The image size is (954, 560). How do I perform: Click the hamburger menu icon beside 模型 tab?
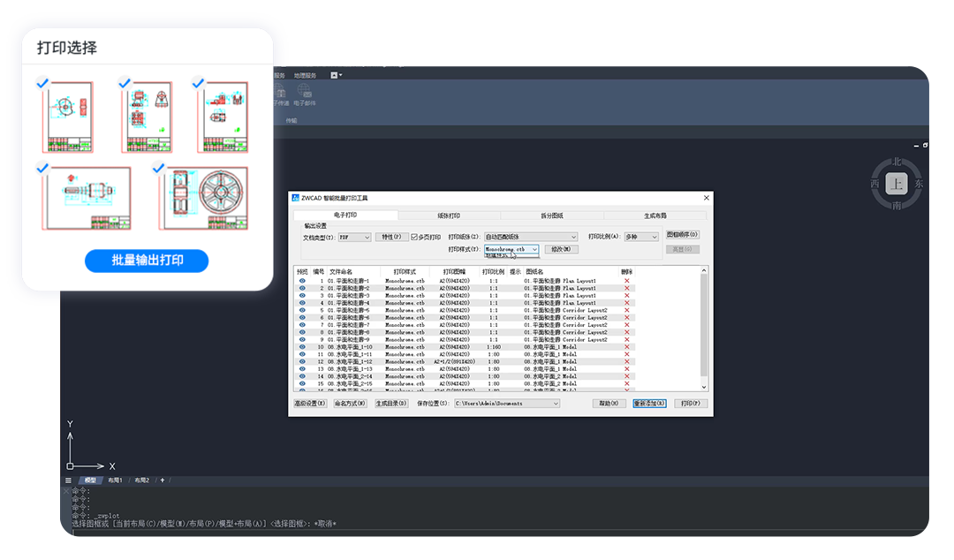68,481
